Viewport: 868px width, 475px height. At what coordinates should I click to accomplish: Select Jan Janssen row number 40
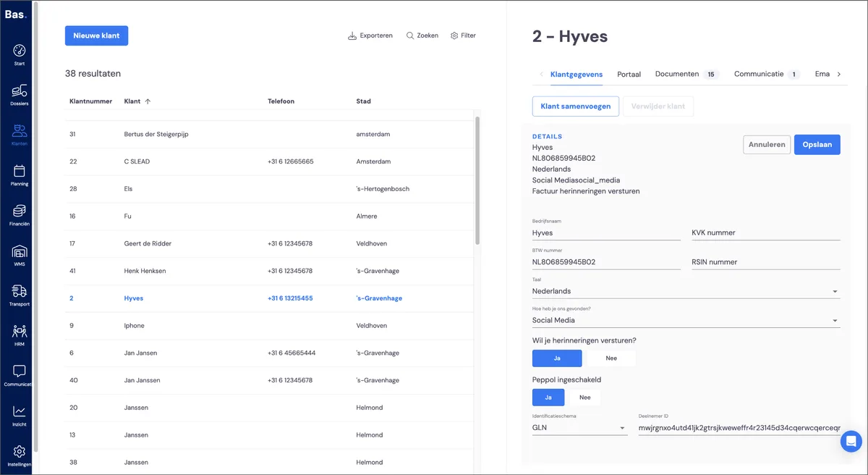[269, 380]
